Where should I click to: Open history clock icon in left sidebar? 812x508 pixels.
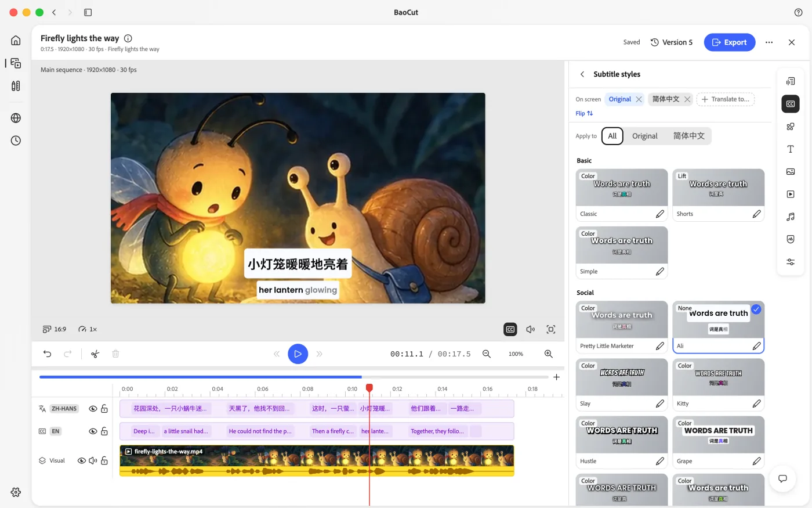point(16,140)
